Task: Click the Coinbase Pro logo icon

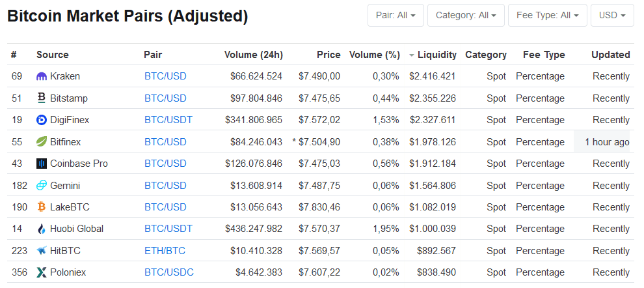Action: (42, 164)
